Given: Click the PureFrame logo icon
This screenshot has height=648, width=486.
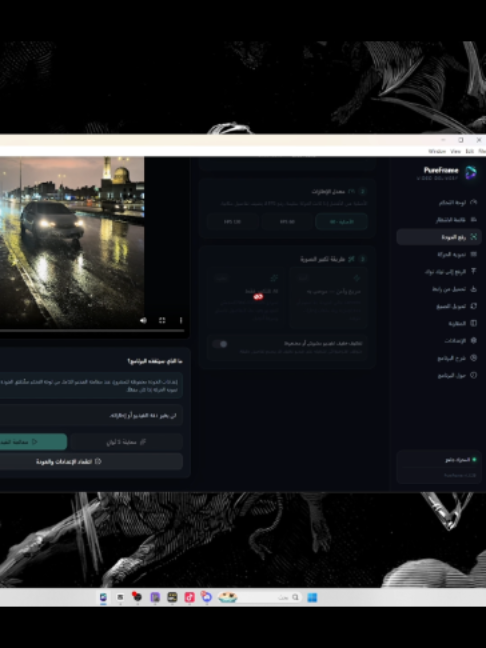Looking at the screenshot, I should click(x=471, y=173).
